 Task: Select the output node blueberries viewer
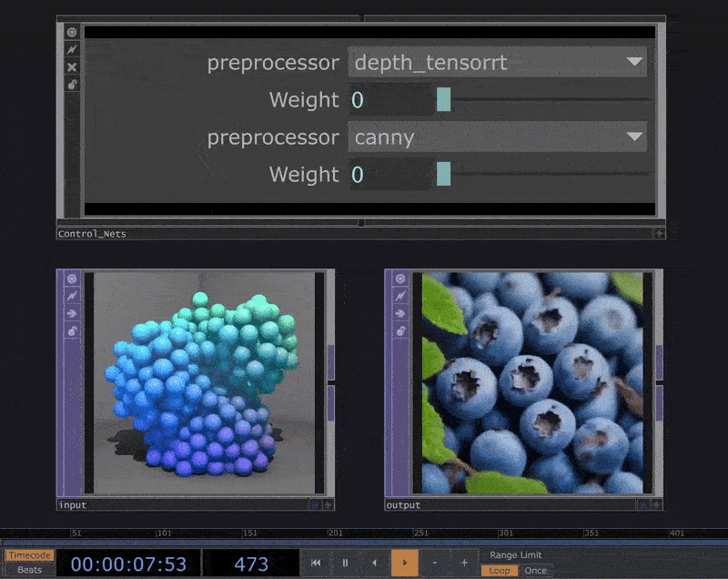point(532,382)
